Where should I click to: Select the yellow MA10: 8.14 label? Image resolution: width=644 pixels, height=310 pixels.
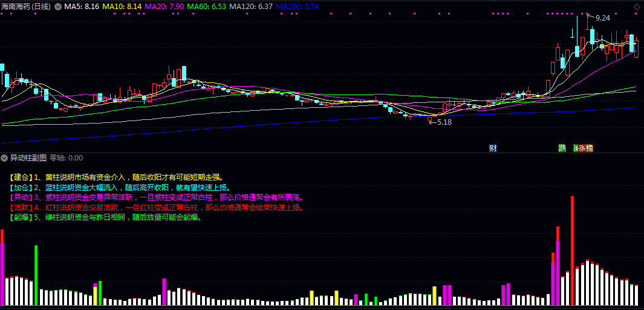(122, 7)
